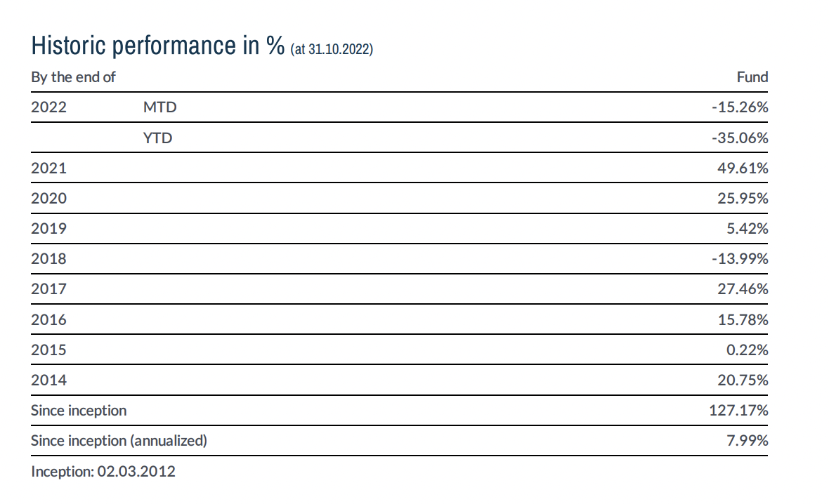Click the By the end of column header
The width and height of the screenshot is (829, 504).
73,77
